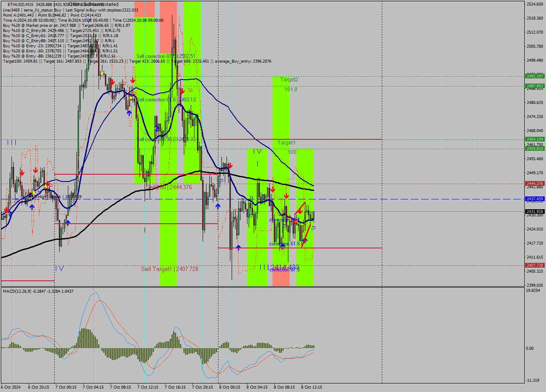The height and width of the screenshot is (392, 546).
Task: Select the Target2 label on the chart
Action: point(289,80)
